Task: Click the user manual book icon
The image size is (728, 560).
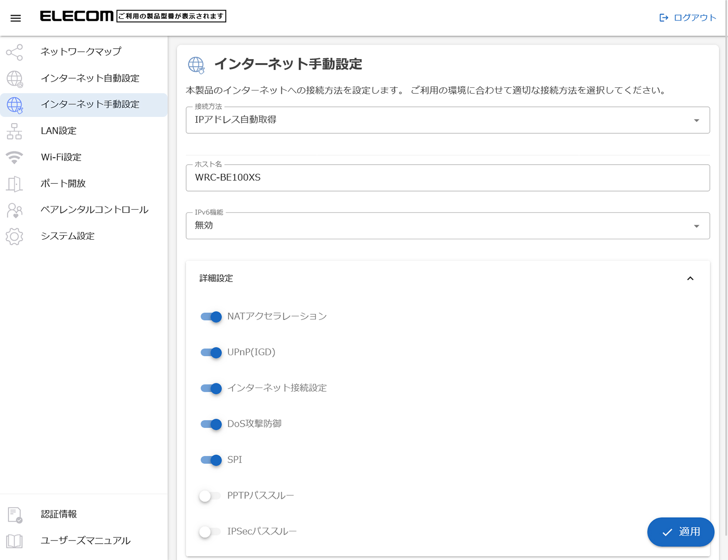Action: (15, 541)
